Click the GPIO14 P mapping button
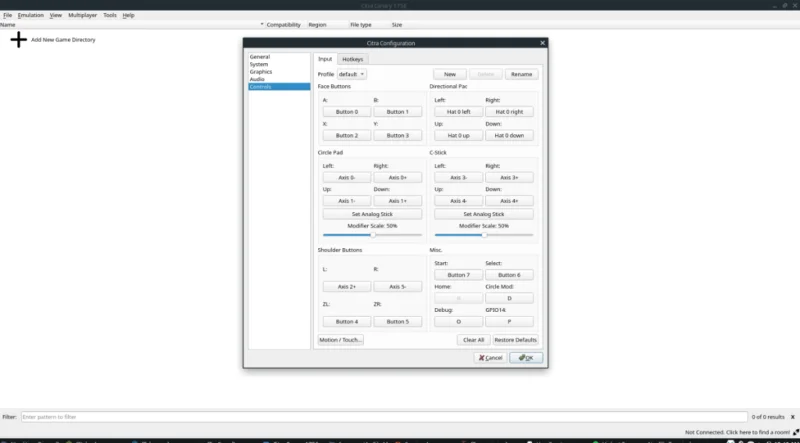This screenshot has width=800, height=443. click(509, 322)
